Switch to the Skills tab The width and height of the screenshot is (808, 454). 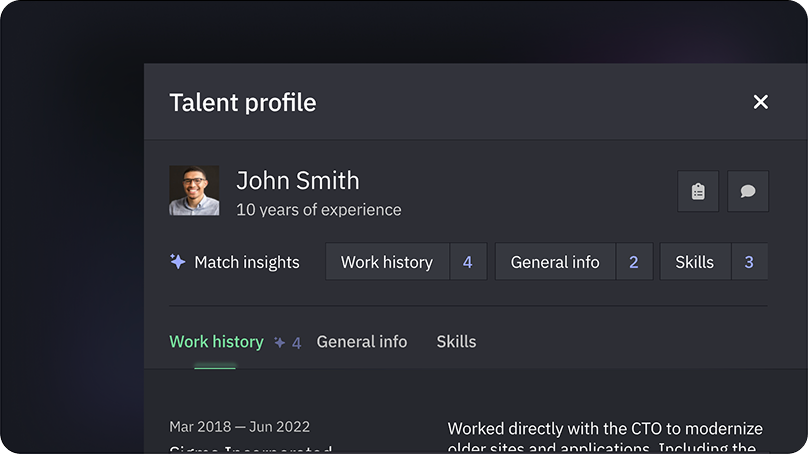456,342
